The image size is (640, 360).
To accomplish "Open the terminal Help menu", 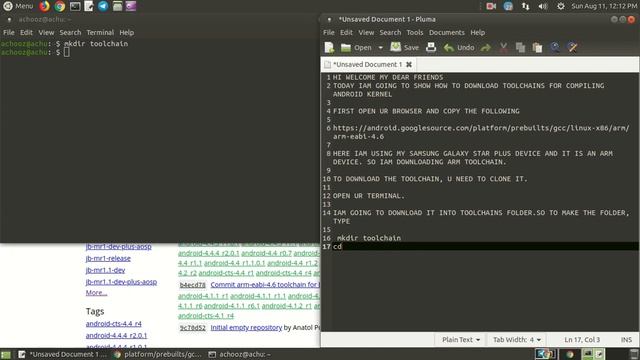I will click(x=127, y=32).
